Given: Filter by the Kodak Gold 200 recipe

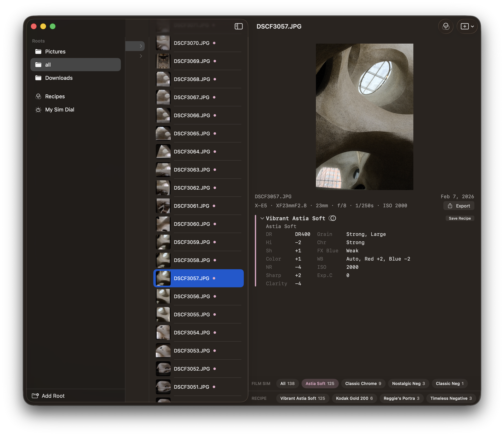Looking at the screenshot, I should pos(354,398).
